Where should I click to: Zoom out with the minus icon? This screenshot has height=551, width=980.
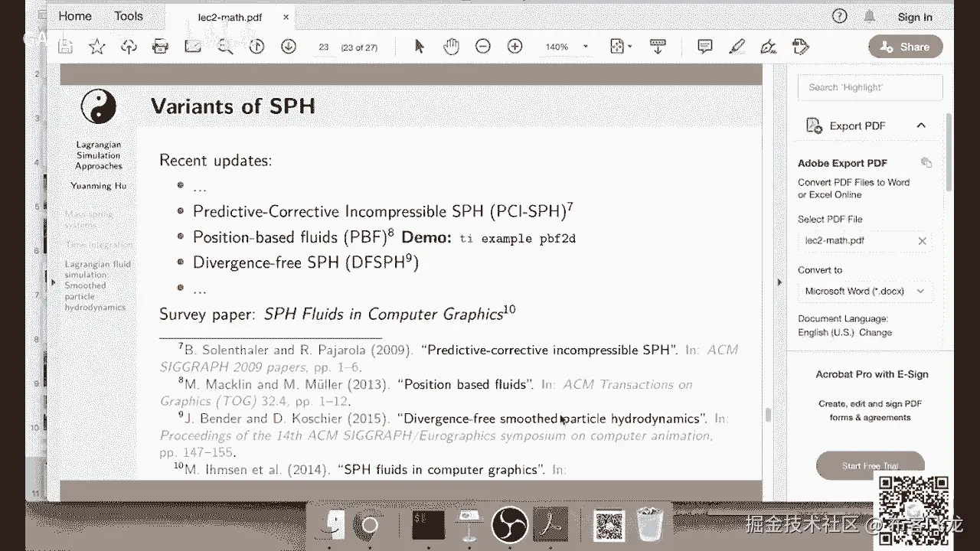click(x=483, y=47)
